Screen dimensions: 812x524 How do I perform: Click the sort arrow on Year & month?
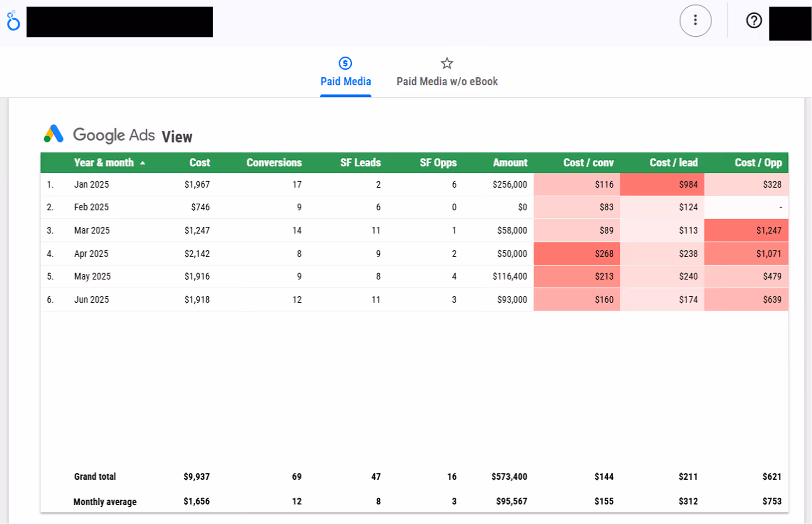click(143, 162)
